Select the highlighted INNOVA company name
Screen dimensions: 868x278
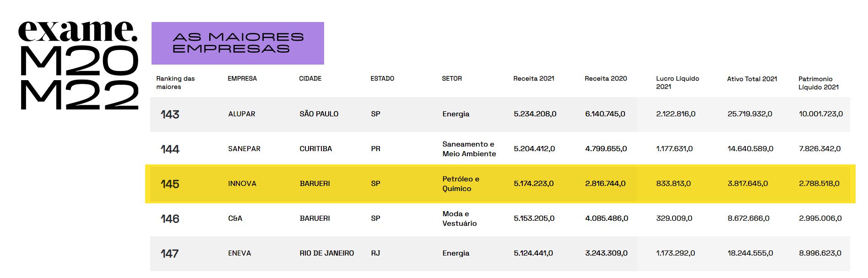click(x=242, y=184)
